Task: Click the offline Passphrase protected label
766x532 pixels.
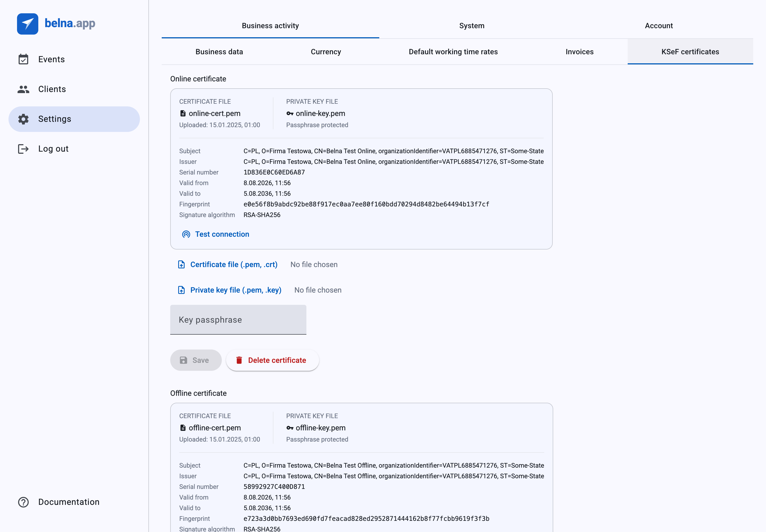Action: 317,439
